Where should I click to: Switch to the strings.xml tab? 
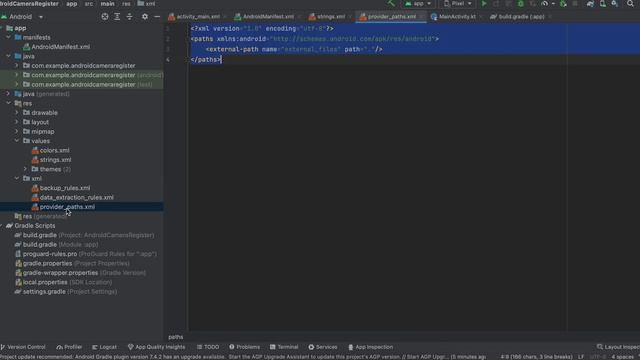(x=330, y=17)
